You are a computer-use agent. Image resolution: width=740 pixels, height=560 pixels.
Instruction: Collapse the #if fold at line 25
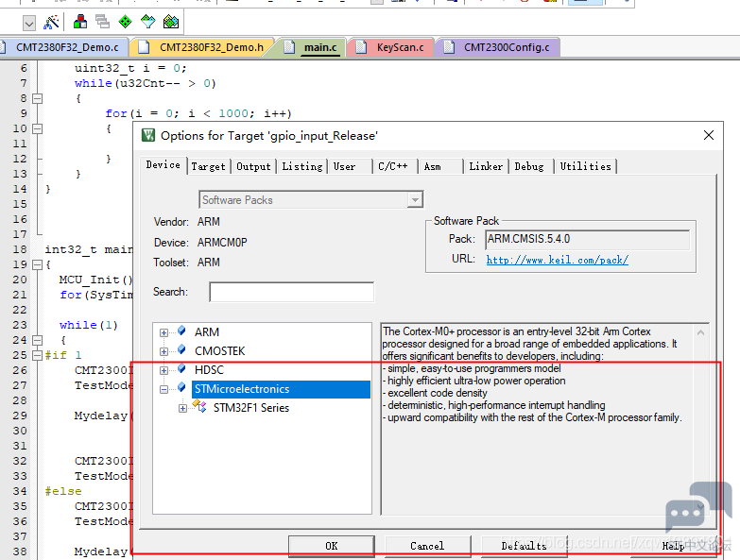pyautogui.click(x=37, y=355)
